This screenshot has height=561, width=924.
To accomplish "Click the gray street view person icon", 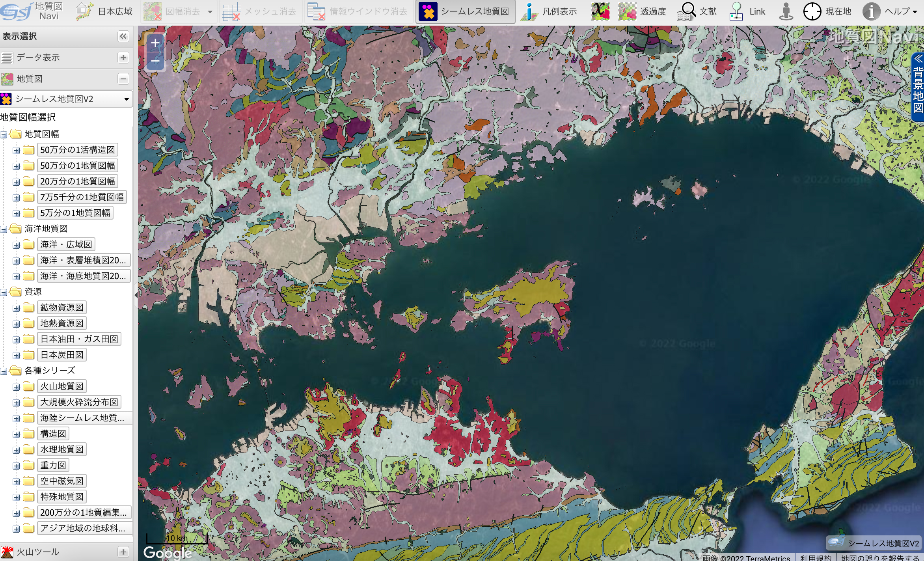I will 786,11.
